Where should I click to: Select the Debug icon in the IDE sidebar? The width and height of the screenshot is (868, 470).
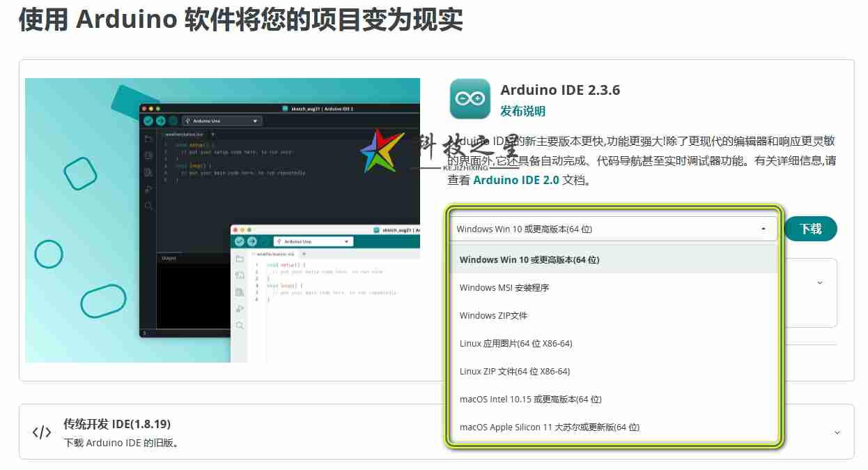click(148, 188)
